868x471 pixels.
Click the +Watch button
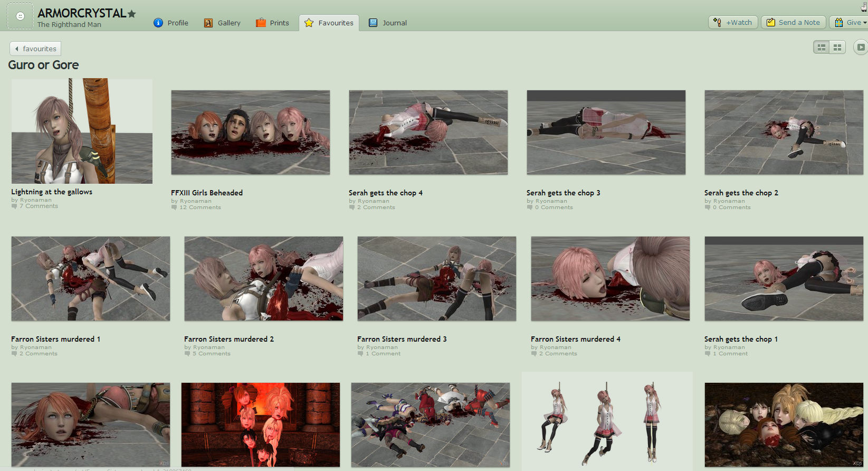click(733, 22)
